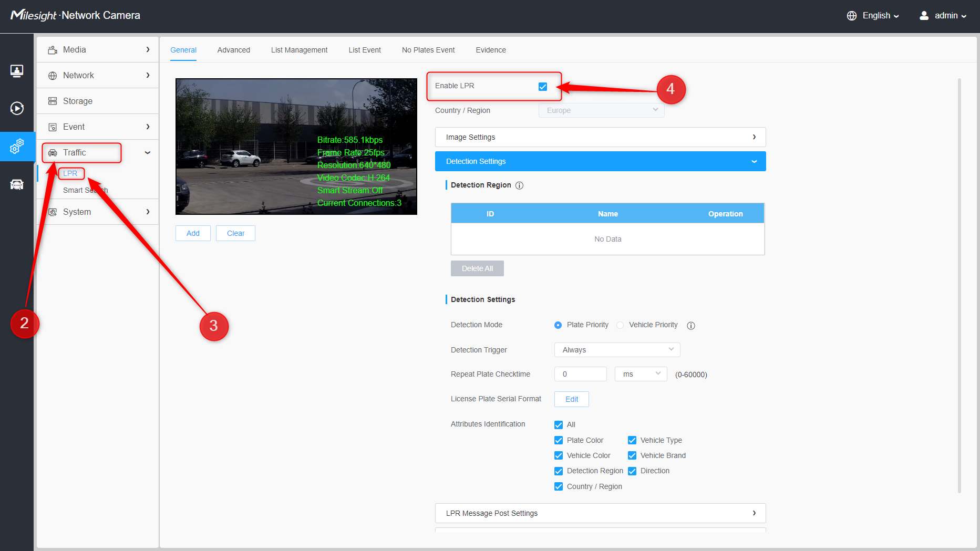Image resolution: width=980 pixels, height=551 pixels.
Task: Switch to the Advanced tab
Action: [234, 50]
